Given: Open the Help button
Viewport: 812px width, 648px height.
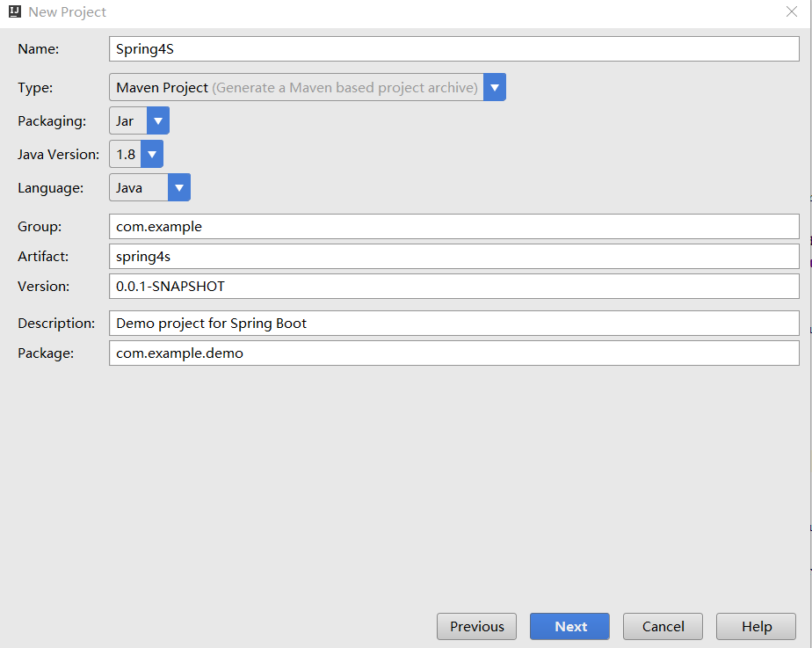Looking at the screenshot, I should tap(756, 627).
